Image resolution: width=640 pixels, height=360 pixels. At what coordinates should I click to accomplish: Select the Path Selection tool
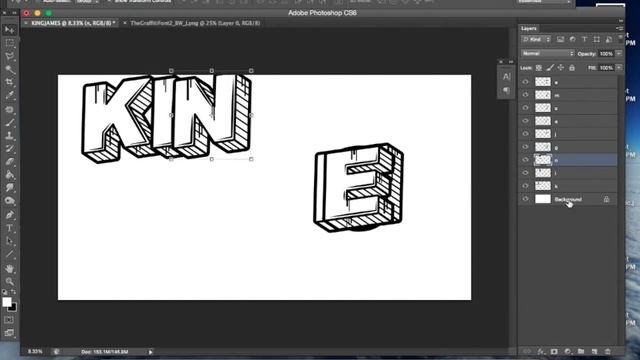pos(9,241)
